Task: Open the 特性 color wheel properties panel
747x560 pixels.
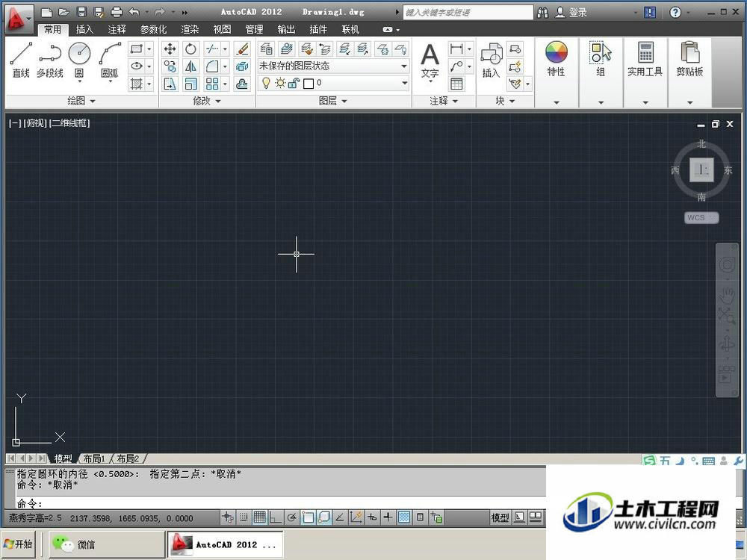Action: click(x=556, y=60)
